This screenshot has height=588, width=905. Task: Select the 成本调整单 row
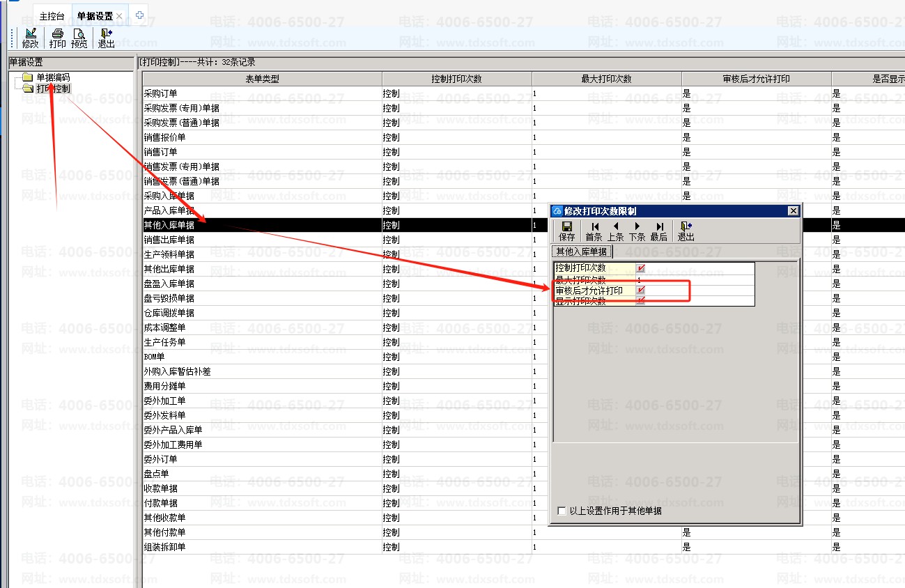click(524, 327)
